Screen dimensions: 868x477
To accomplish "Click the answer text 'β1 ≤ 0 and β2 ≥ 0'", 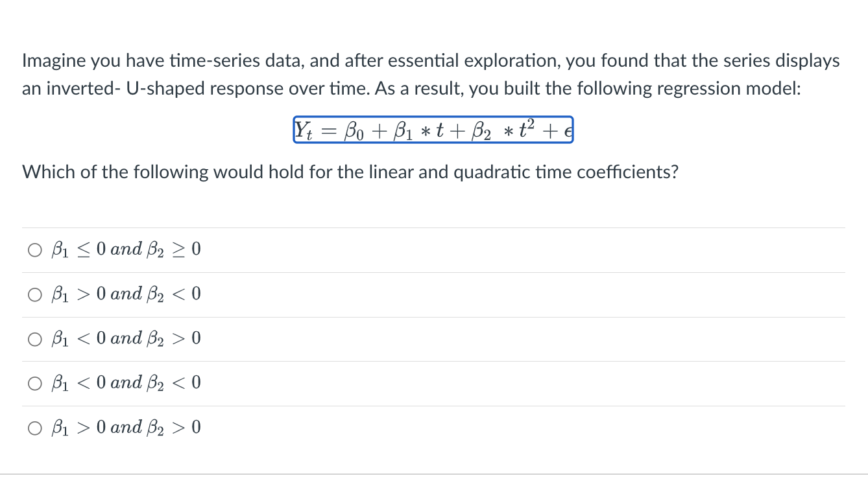I will coord(127,250).
